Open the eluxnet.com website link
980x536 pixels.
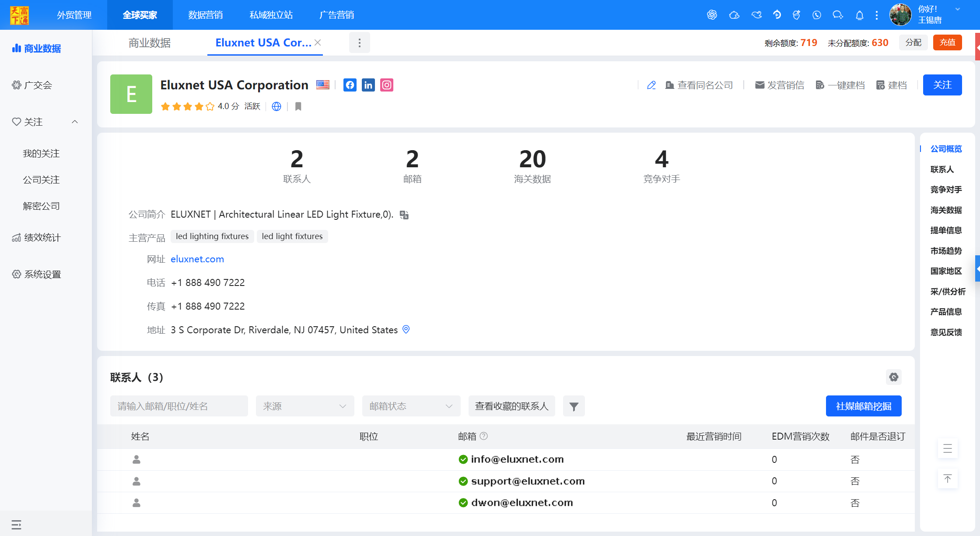tap(197, 259)
